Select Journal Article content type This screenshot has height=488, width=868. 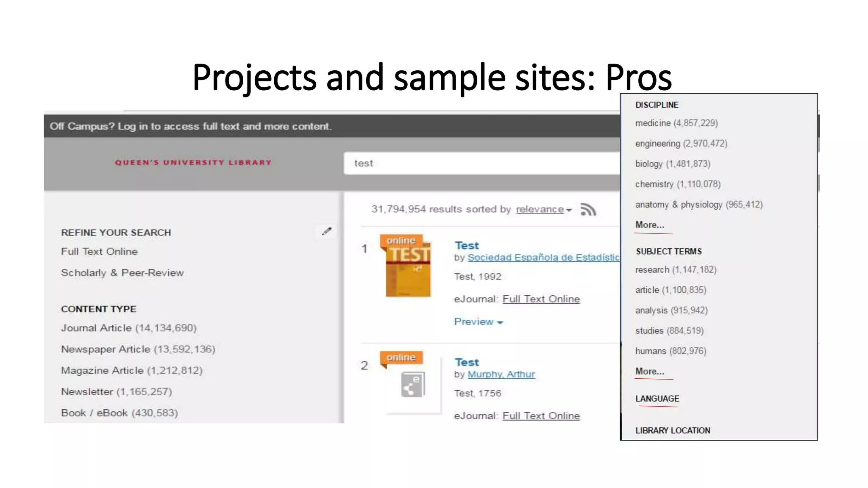tap(129, 328)
